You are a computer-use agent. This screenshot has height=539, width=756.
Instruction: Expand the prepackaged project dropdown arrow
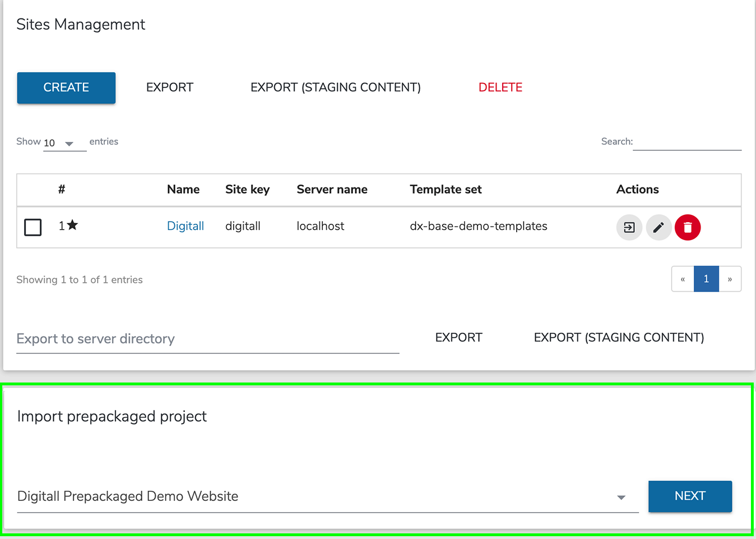[621, 497]
